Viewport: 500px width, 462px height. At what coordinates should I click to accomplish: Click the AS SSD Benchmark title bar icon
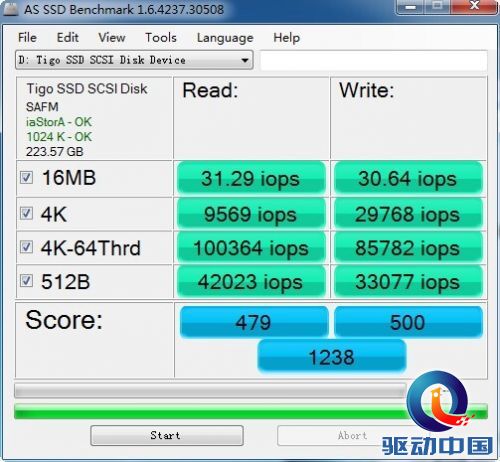(10, 9)
